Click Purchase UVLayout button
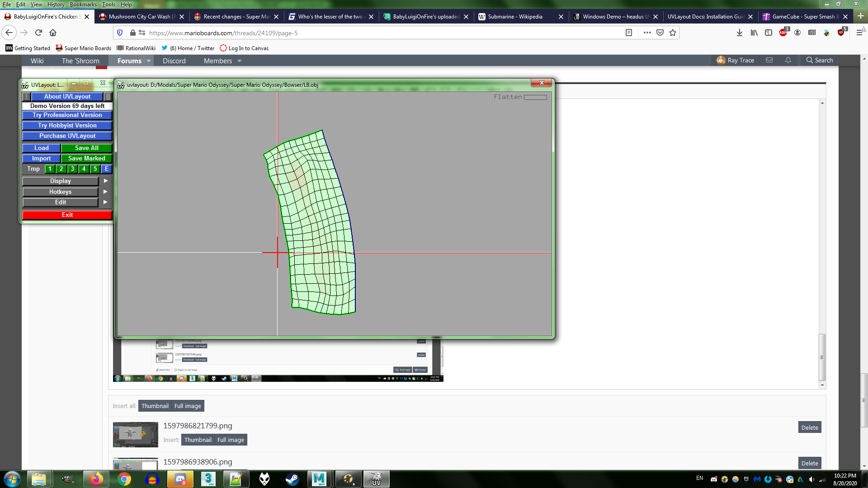The height and width of the screenshot is (488, 868). pos(67,136)
